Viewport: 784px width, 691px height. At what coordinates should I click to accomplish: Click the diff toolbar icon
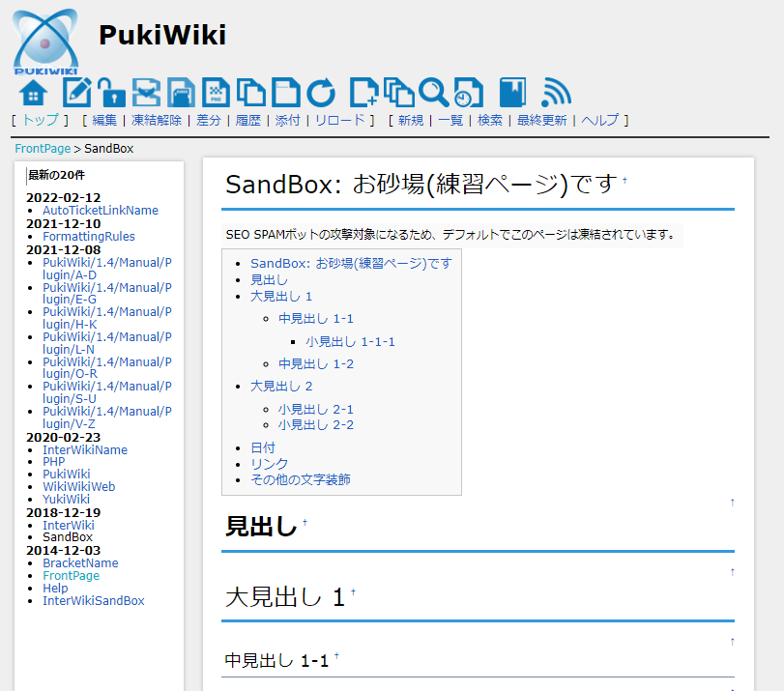[146, 93]
